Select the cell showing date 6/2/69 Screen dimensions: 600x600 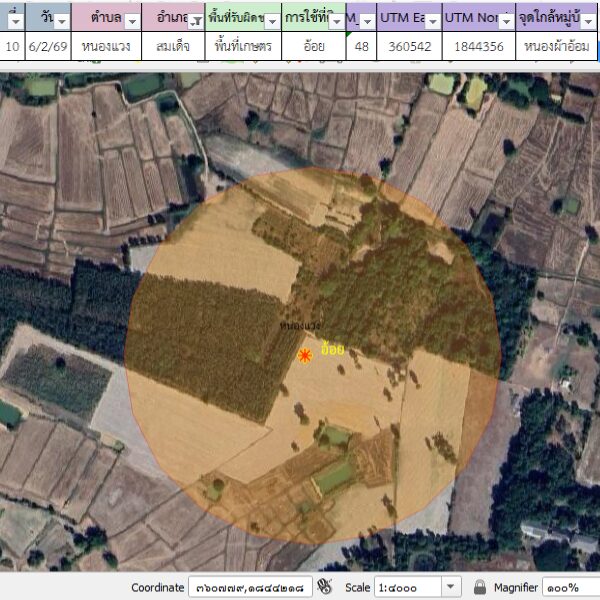pos(49,46)
